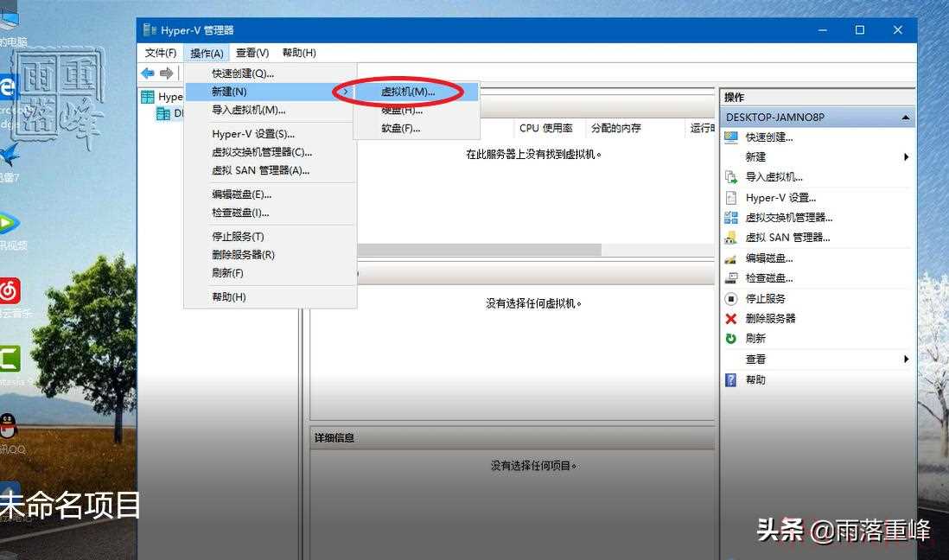Click the Import Virtual Machine icon in Actions

click(731, 177)
